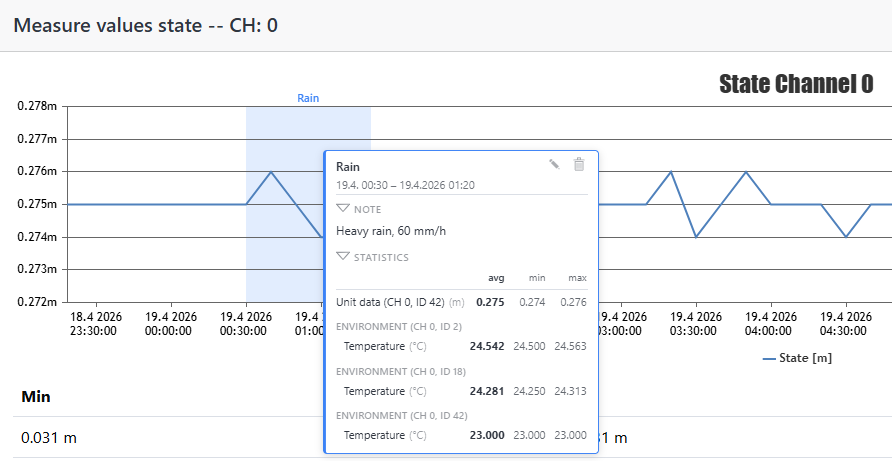Click the 0.272m y-axis label
This screenshot has height=461, width=892.
tap(37, 302)
